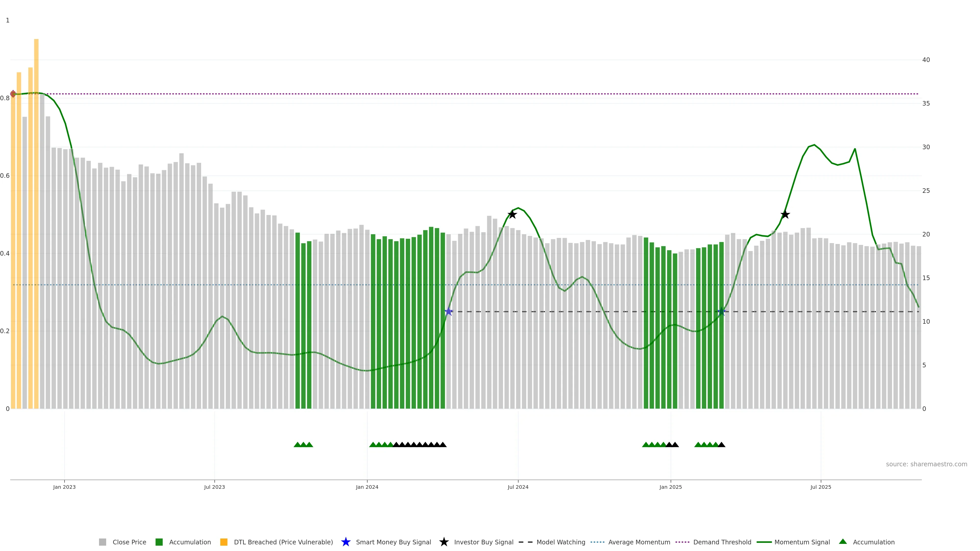Click the Jan 2024 axis label
Viewport: 980px width, 551px height.
[x=367, y=487]
